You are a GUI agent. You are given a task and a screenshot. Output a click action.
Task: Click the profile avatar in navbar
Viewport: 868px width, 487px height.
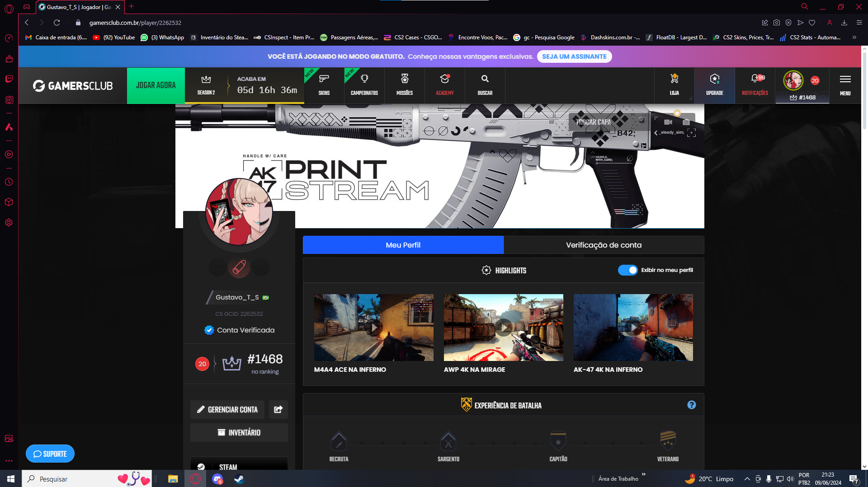click(793, 80)
